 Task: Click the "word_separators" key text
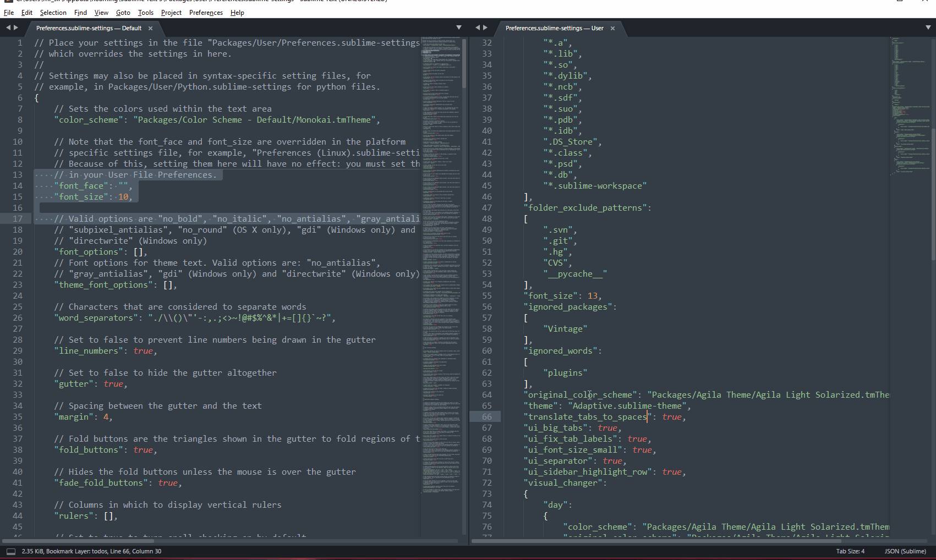pos(96,318)
